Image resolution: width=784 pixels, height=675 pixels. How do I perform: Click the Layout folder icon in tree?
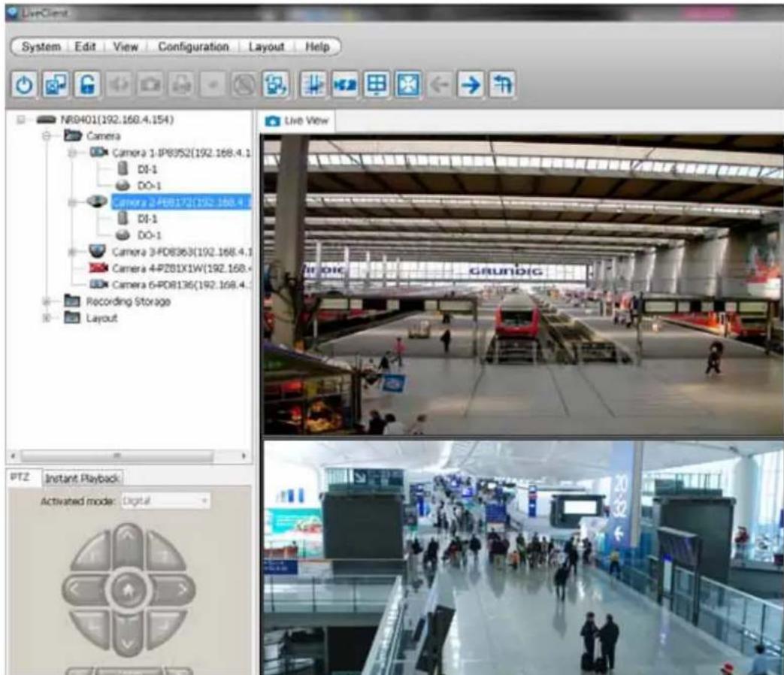pyautogui.click(x=72, y=317)
